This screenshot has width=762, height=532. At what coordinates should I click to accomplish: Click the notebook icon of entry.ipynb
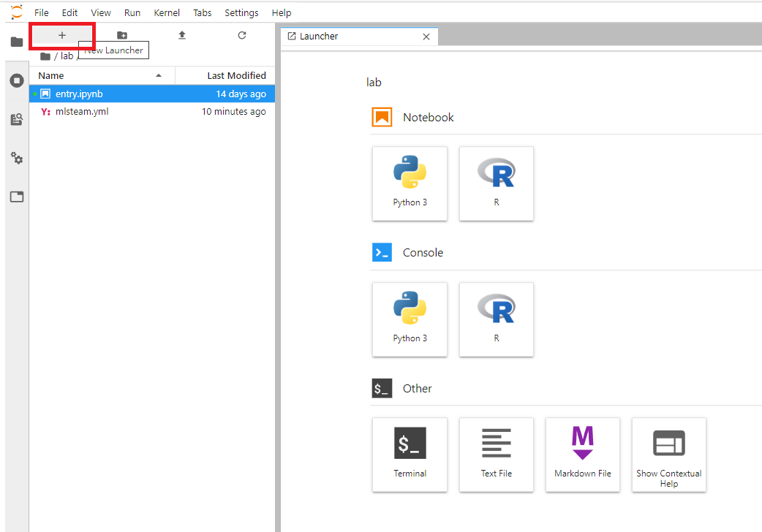pyautogui.click(x=45, y=94)
